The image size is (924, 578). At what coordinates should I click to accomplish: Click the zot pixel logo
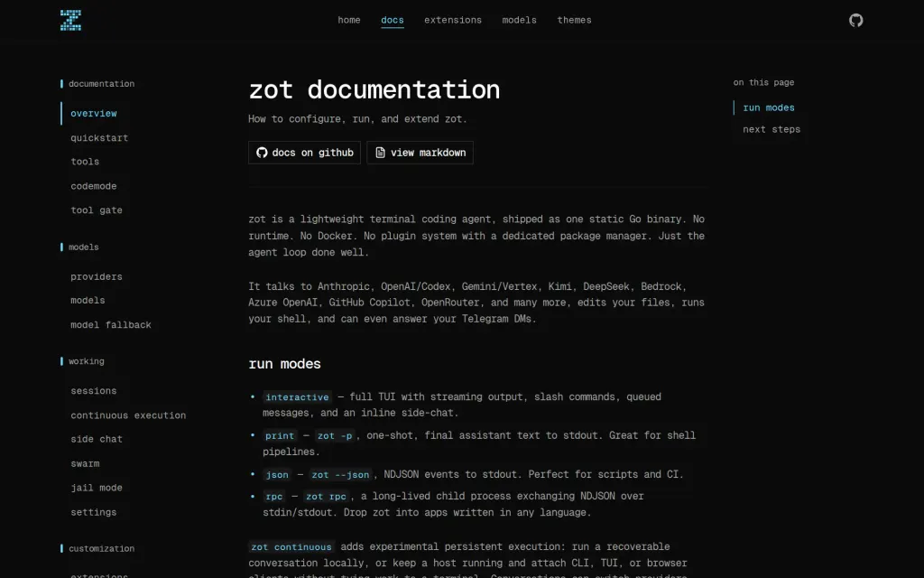click(70, 20)
